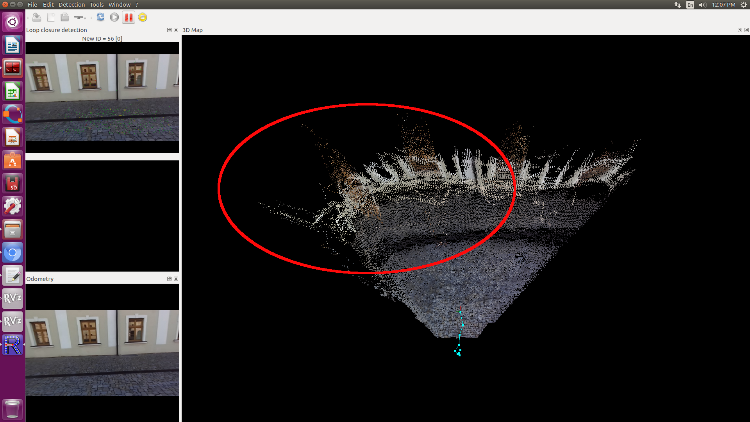Click the Pause button in toolbar
The image size is (750, 422).
pos(128,17)
